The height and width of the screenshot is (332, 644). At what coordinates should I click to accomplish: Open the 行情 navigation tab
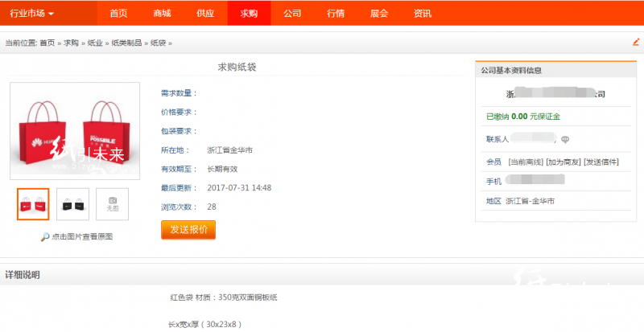pyautogui.click(x=336, y=14)
